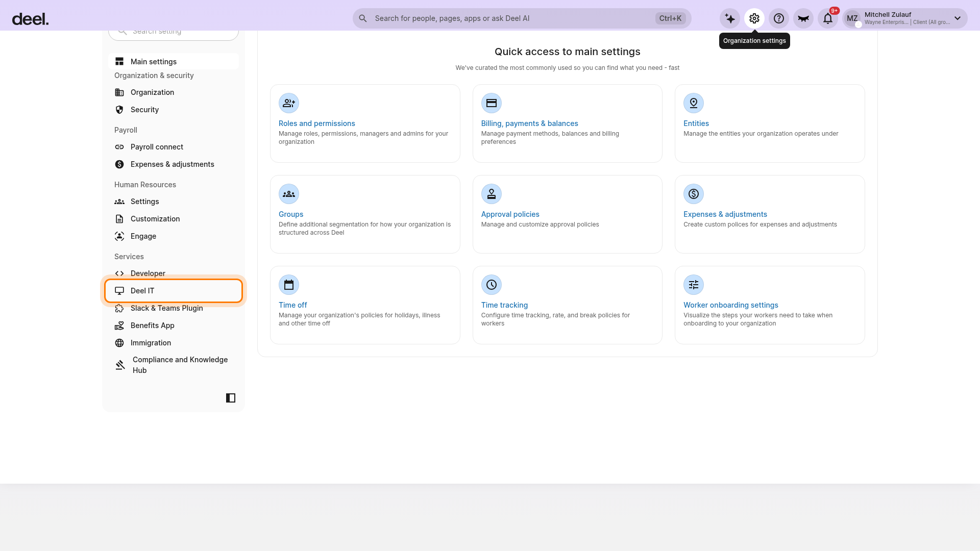Open Deel IT in the sidebar

point(174,291)
